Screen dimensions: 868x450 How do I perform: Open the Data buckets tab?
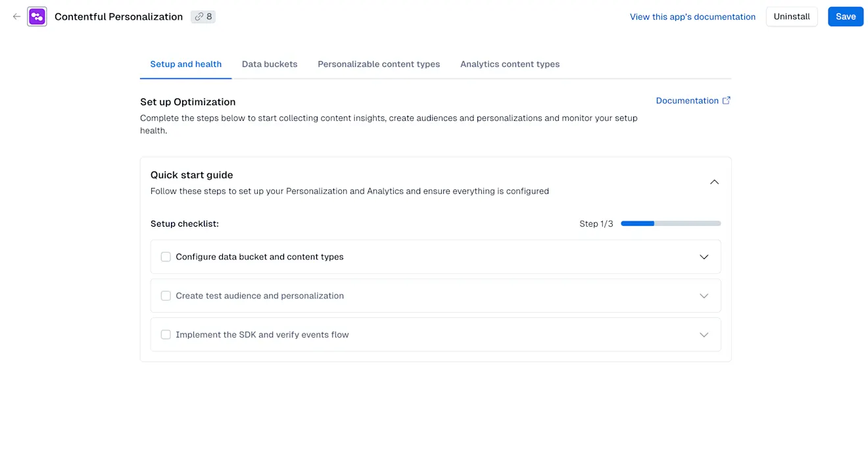(x=270, y=64)
